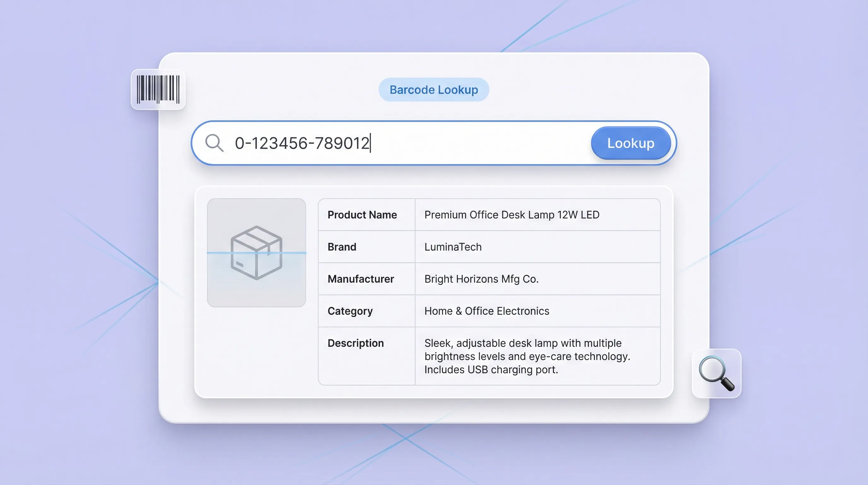Click the magnifying glass emoji tile
The height and width of the screenshot is (485, 868).
pos(716,373)
